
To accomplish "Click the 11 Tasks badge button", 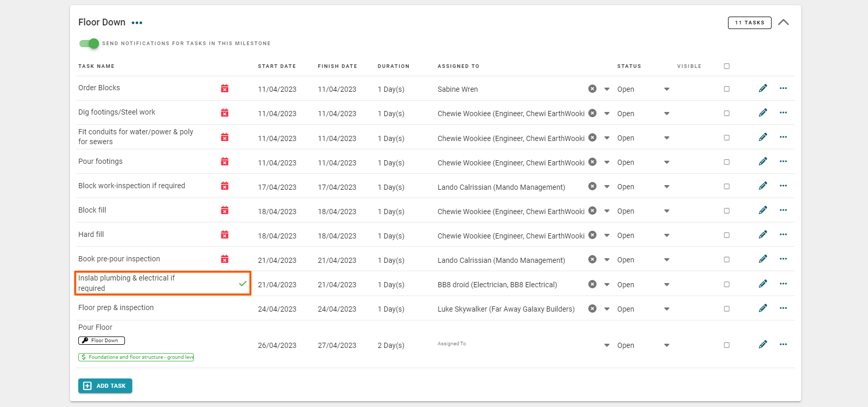I will tap(749, 23).
